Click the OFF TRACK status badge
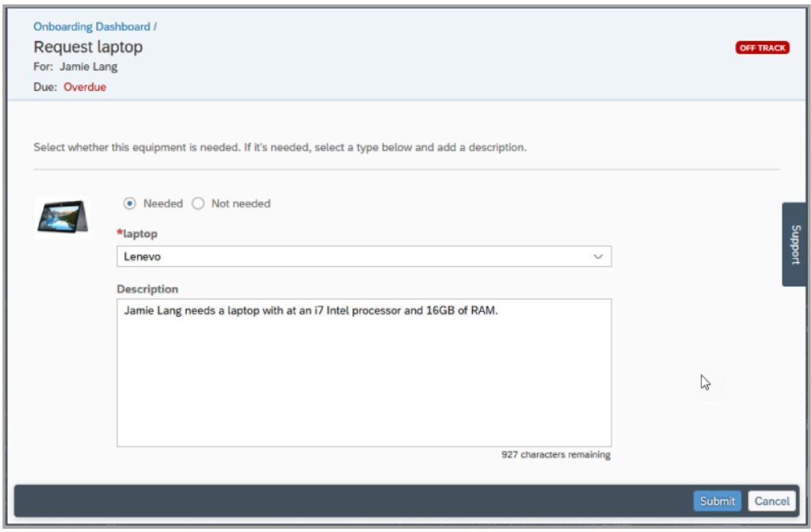 click(762, 47)
